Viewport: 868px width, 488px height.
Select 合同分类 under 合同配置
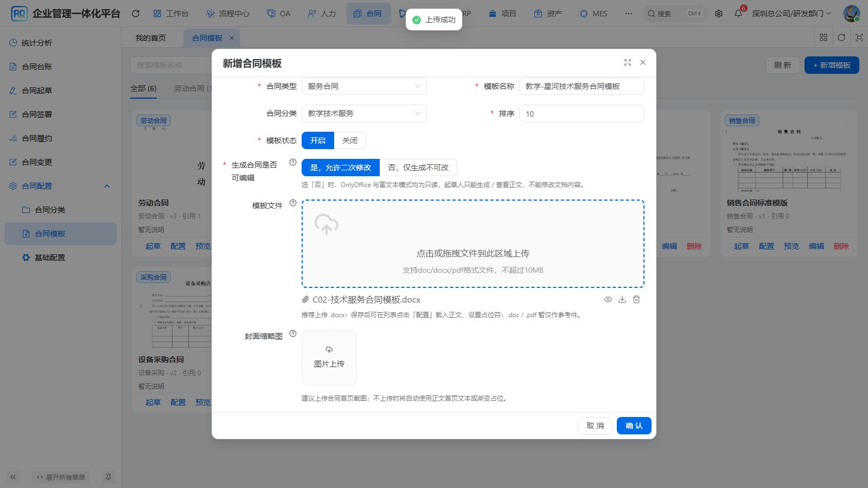[x=60, y=210]
